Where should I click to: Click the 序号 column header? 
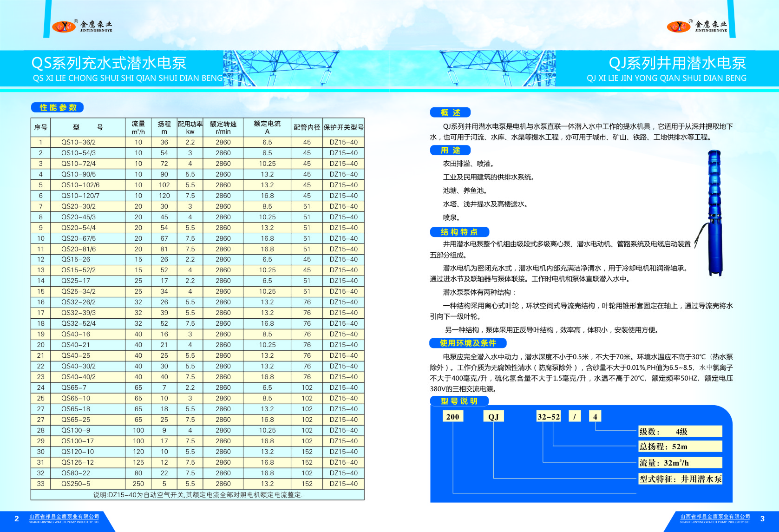click(x=41, y=127)
